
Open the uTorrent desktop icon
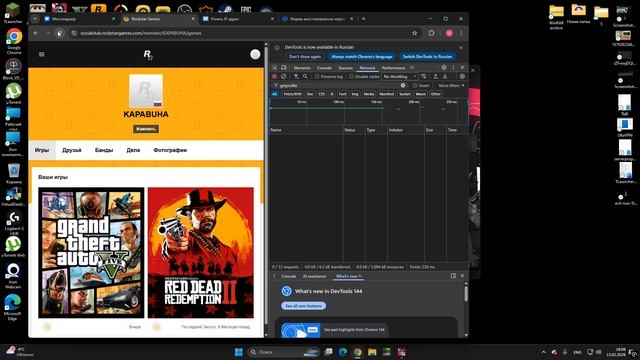tap(13, 93)
